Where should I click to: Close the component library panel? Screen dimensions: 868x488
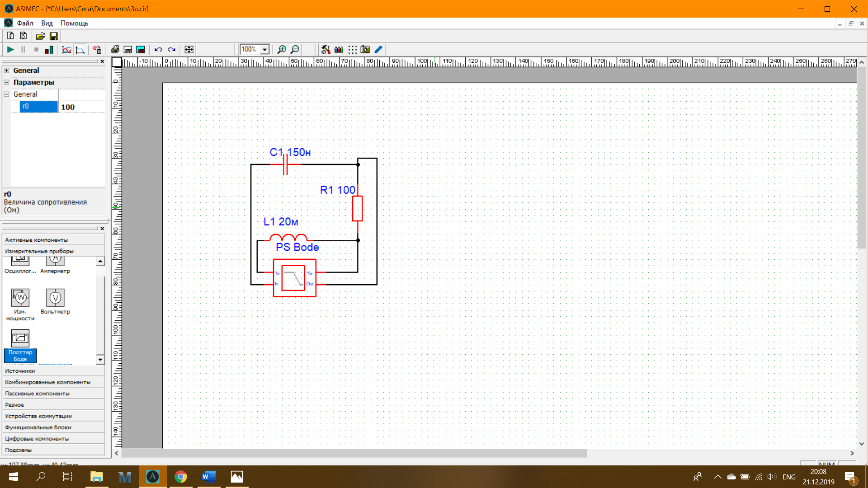(102, 229)
